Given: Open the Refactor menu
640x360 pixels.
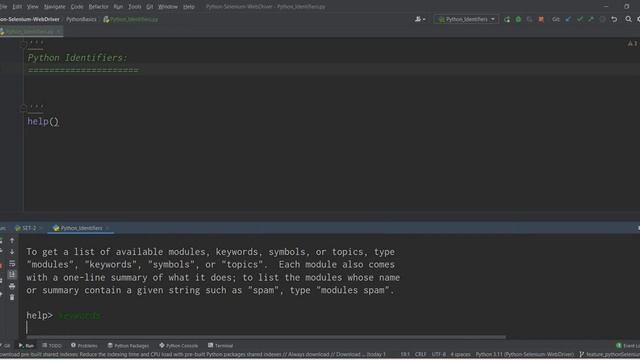Looking at the screenshot, I should [98, 7].
